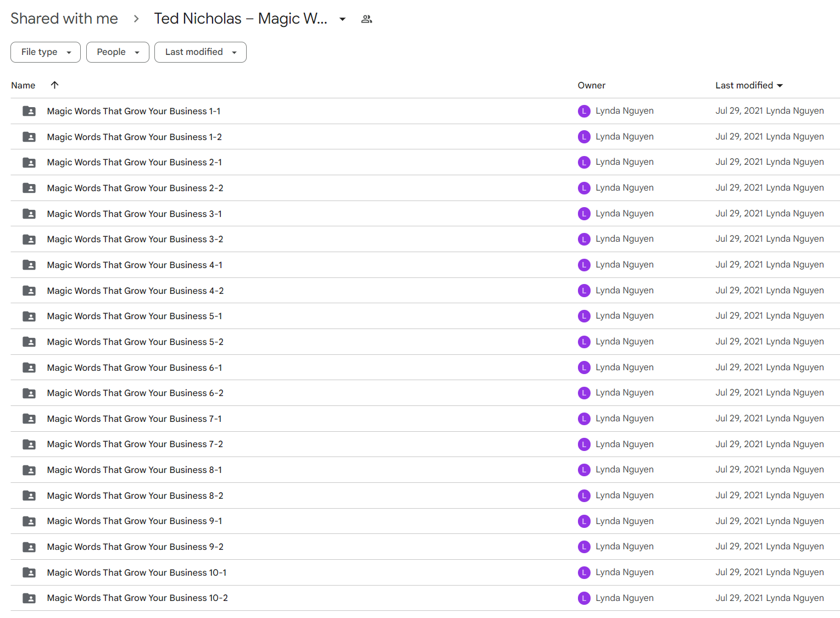840x618 pixels.
Task: Click folder icon for Magic Words 1-2
Action: (29, 137)
